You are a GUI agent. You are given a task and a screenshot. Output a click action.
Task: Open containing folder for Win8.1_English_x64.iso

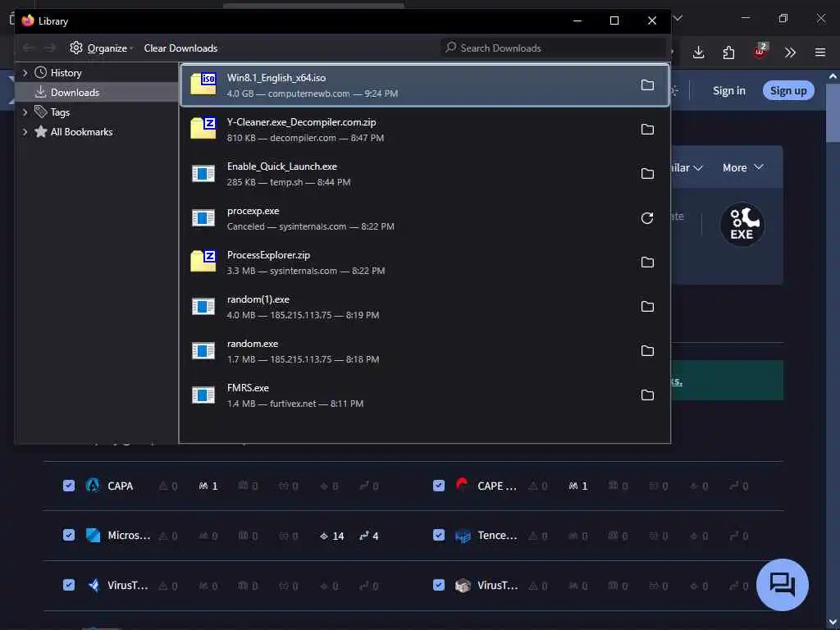click(x=647, y=85)
